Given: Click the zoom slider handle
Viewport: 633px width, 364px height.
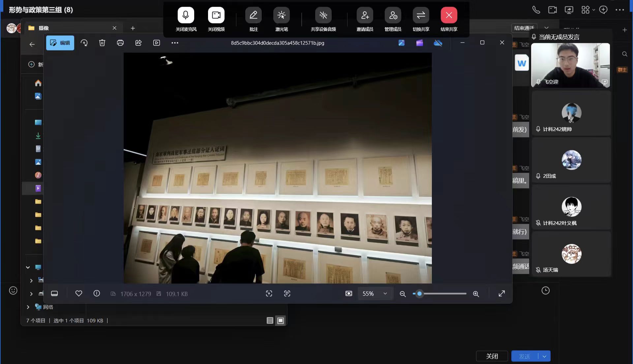Looking at the screenshot, I should [419, 294].
